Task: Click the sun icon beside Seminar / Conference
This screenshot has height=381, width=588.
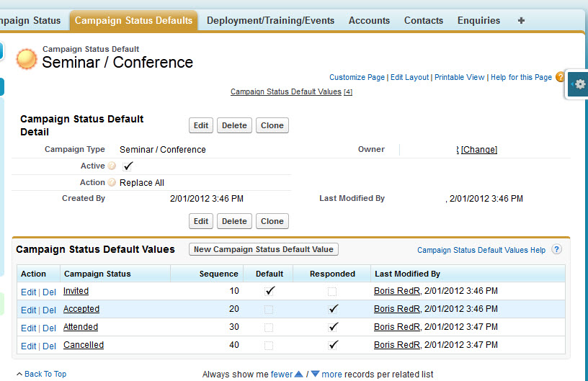Action: tap(26, 59)
